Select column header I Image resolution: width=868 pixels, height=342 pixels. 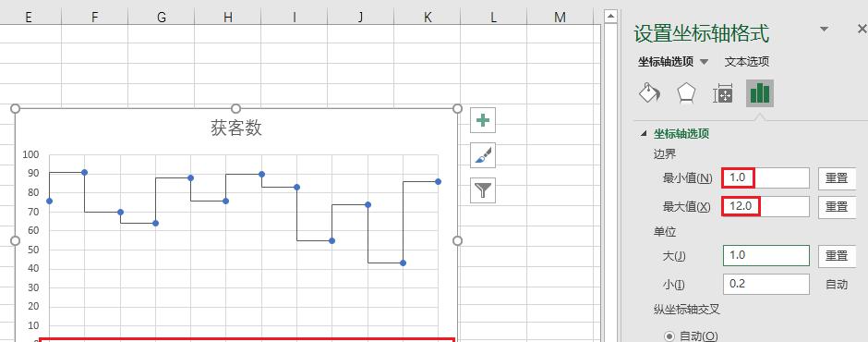pyautogui.click(x=294, y=18)
